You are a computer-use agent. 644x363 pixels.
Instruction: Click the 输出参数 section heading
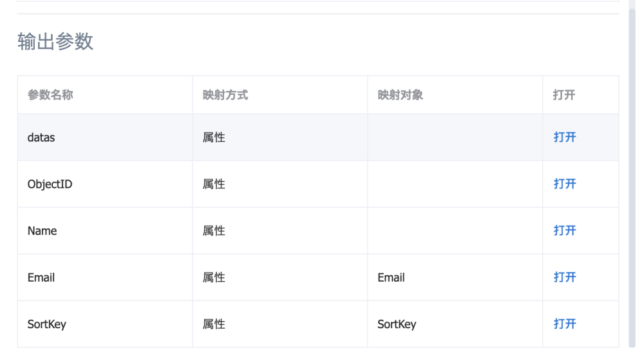point(55,42)
